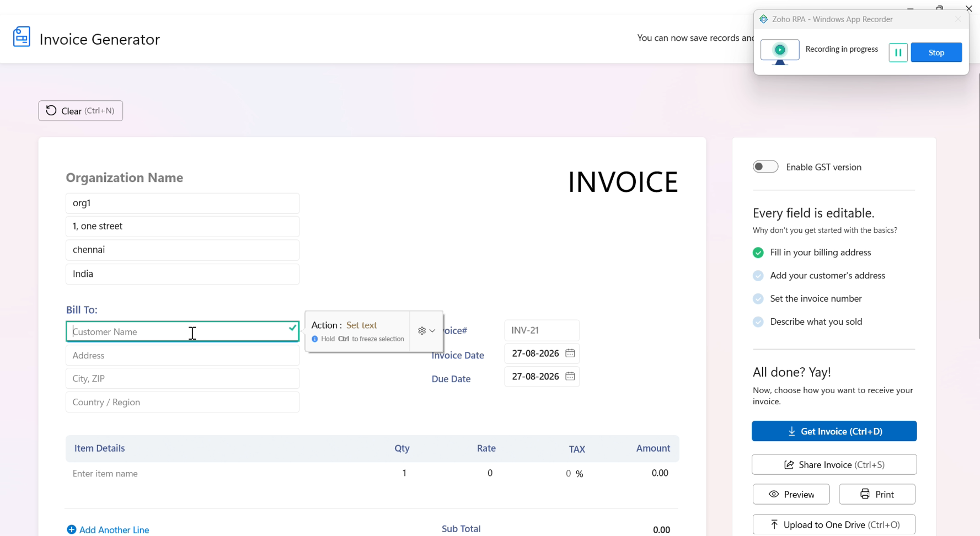Click the chennai city field
The height and width of the screenshot is (536, 980).
(183, 250)
